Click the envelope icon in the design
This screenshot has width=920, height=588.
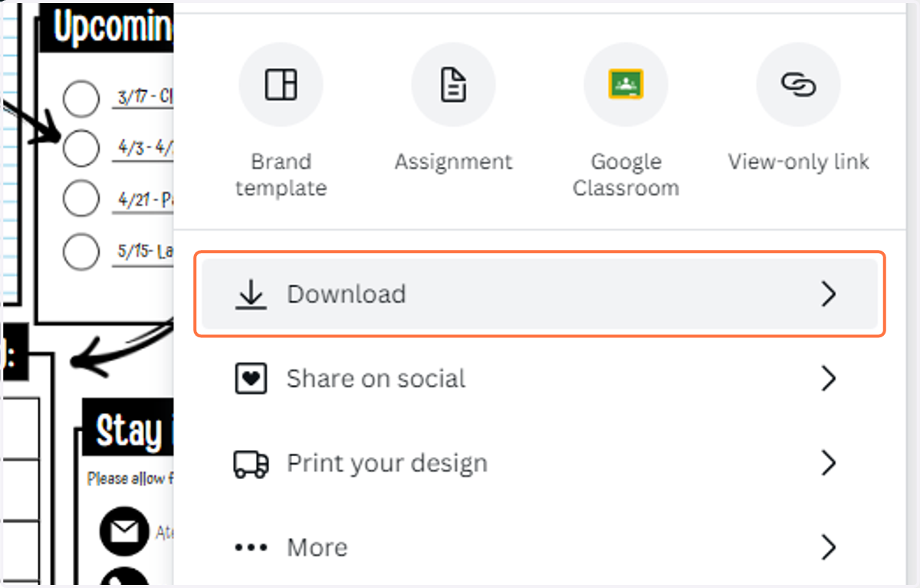click(124, 531)
